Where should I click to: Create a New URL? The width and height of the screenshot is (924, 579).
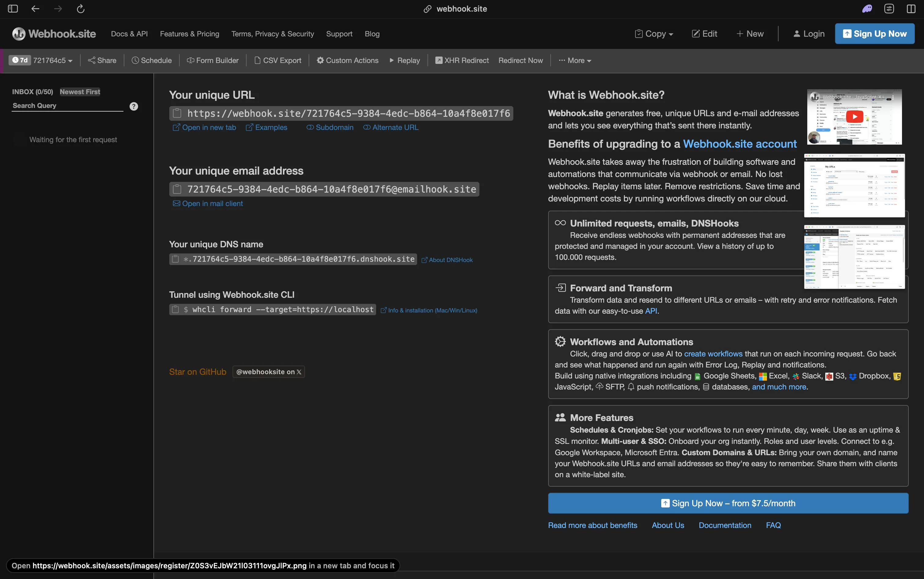[750, 34]
